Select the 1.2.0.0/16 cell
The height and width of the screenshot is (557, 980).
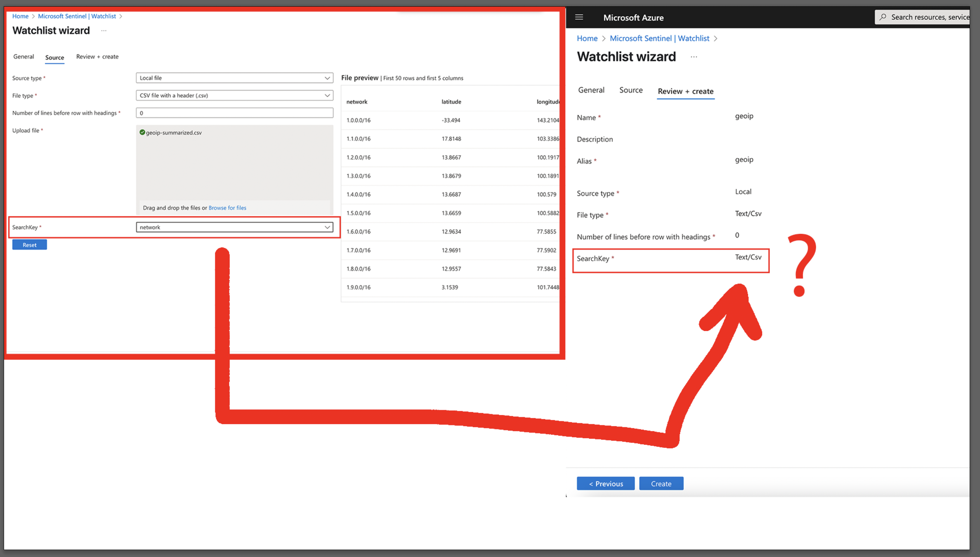[x=358, y=157]
